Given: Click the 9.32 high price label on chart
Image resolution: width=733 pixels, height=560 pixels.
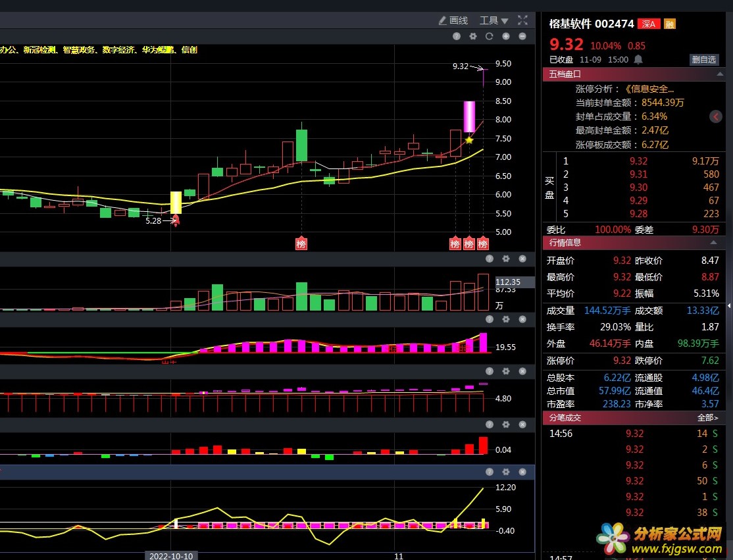Looking at the screenshot, I should [x=460, y=66].
